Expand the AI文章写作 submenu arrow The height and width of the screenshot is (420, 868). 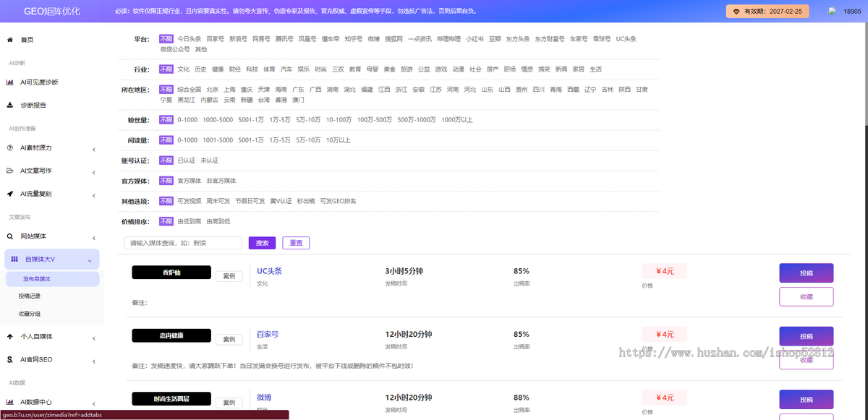pos(94,171)
